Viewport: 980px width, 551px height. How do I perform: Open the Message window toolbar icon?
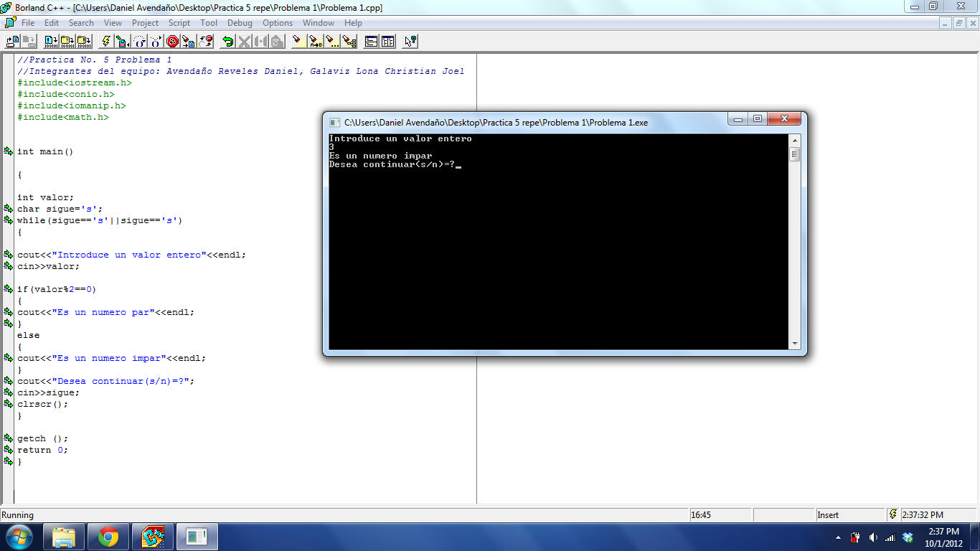387,42
